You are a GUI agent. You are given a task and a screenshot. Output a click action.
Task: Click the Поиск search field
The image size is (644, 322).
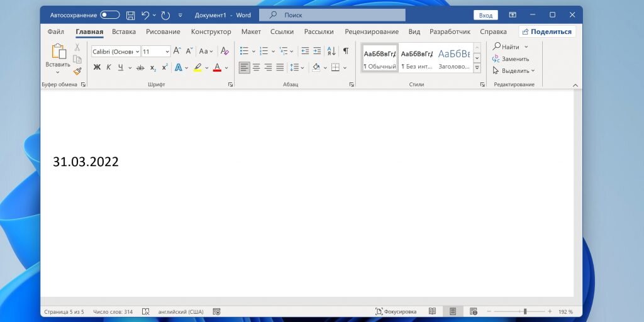pyautogui.click(x=332, y=15)
